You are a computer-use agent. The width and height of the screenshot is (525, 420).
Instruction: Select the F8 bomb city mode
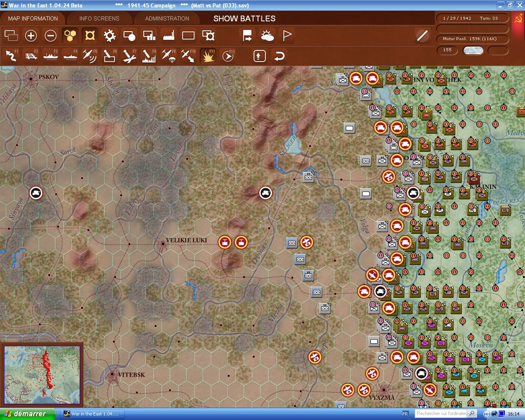[149, 56]
